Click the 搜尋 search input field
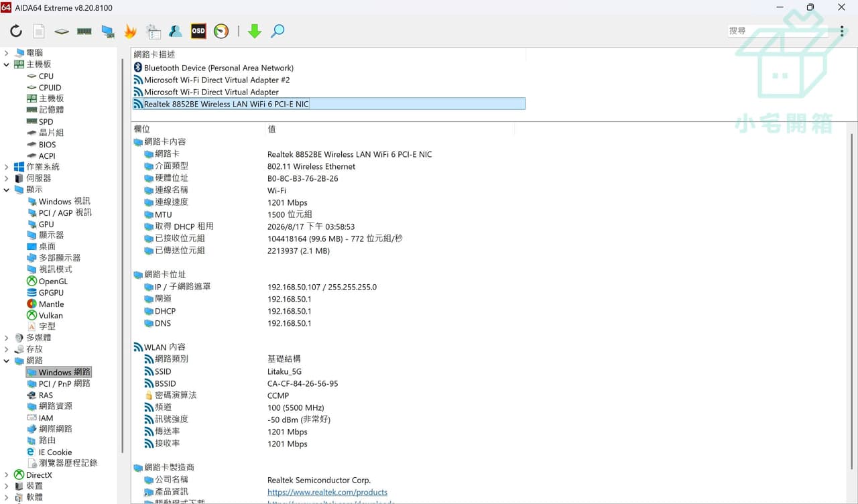 [x=780, y=31]
